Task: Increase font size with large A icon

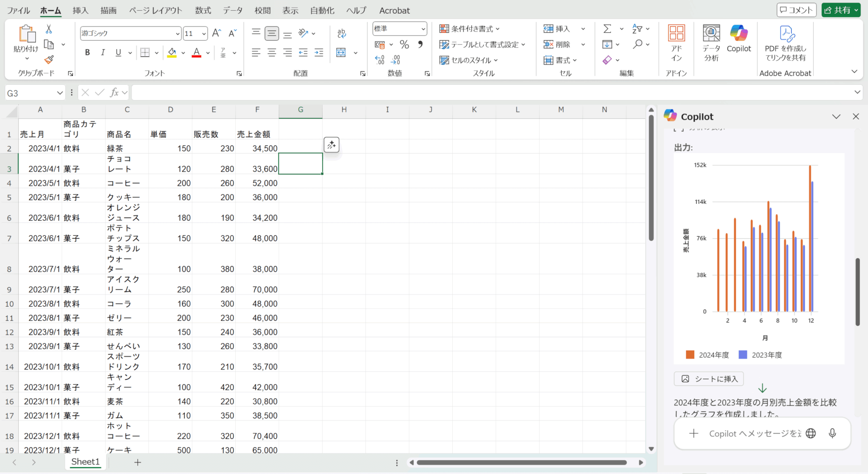Action: click(217, 33)
